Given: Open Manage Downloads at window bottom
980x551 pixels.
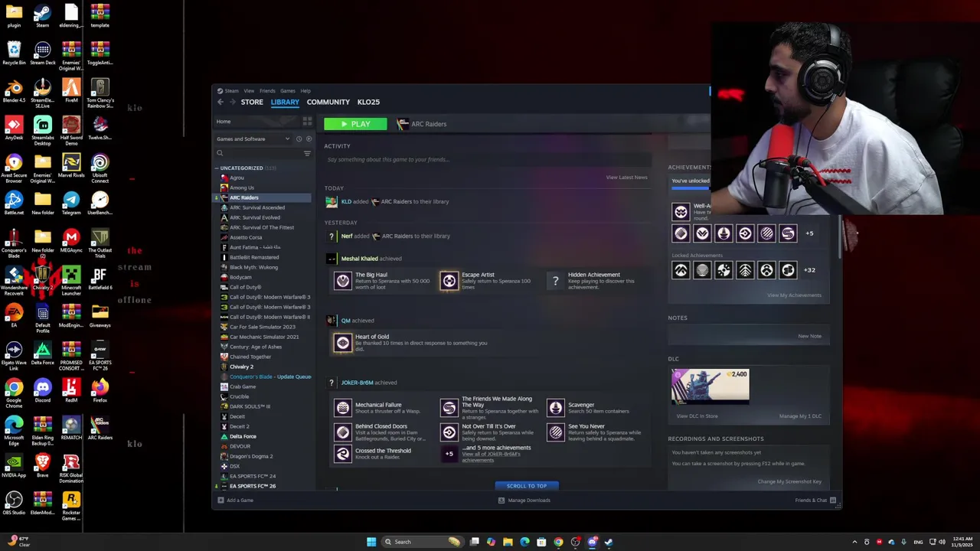Looking at the screenshot, I should [x=524, y=500].
